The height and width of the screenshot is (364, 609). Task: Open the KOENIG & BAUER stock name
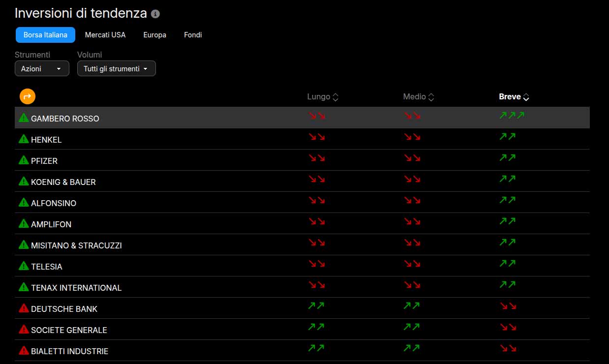[x=63, y=182]
